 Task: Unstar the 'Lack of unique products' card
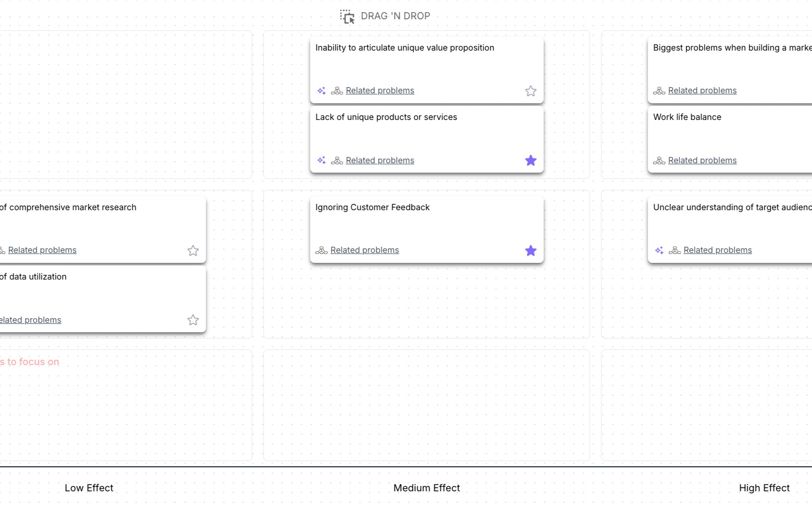point(531,161)
